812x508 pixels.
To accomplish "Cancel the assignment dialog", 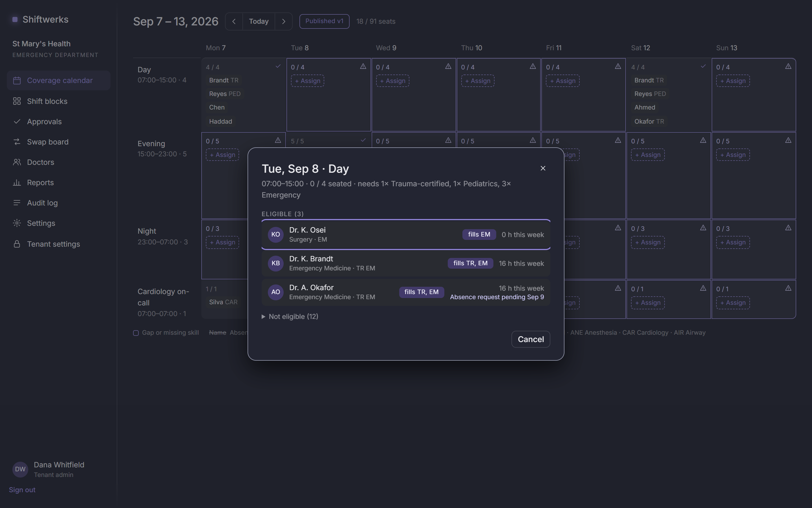I will click(x=531, y=339).
